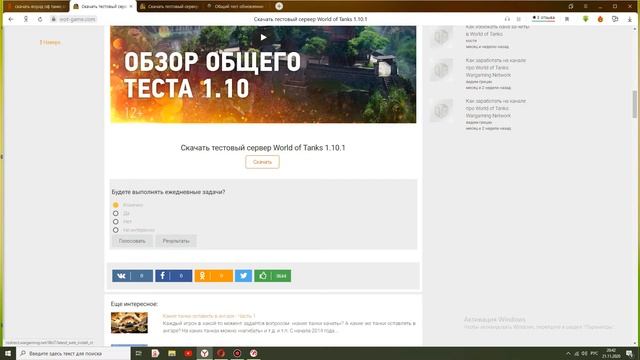Open Windows notification center icon
The image size is (640, 360).
pos(630,353)
